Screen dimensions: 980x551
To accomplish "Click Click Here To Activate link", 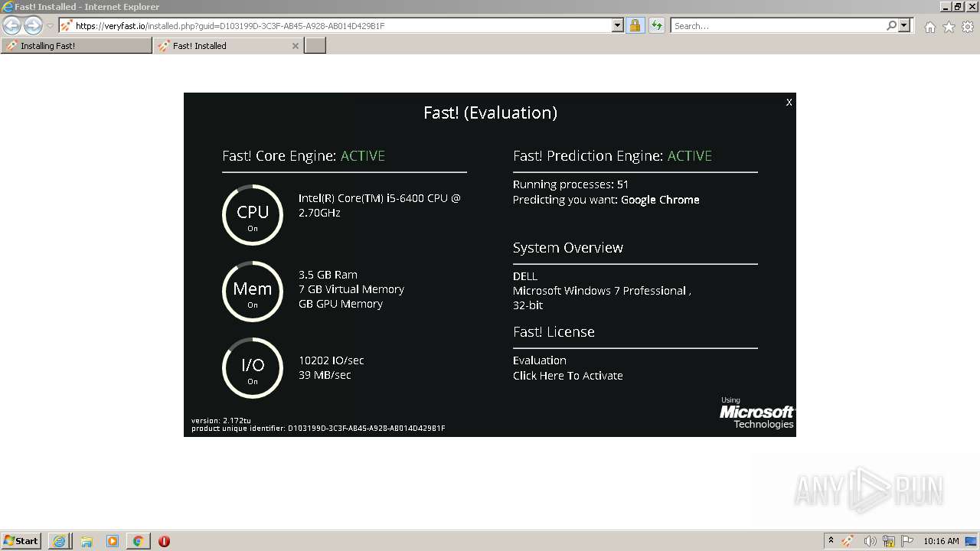I will click(x=568, y=376).
